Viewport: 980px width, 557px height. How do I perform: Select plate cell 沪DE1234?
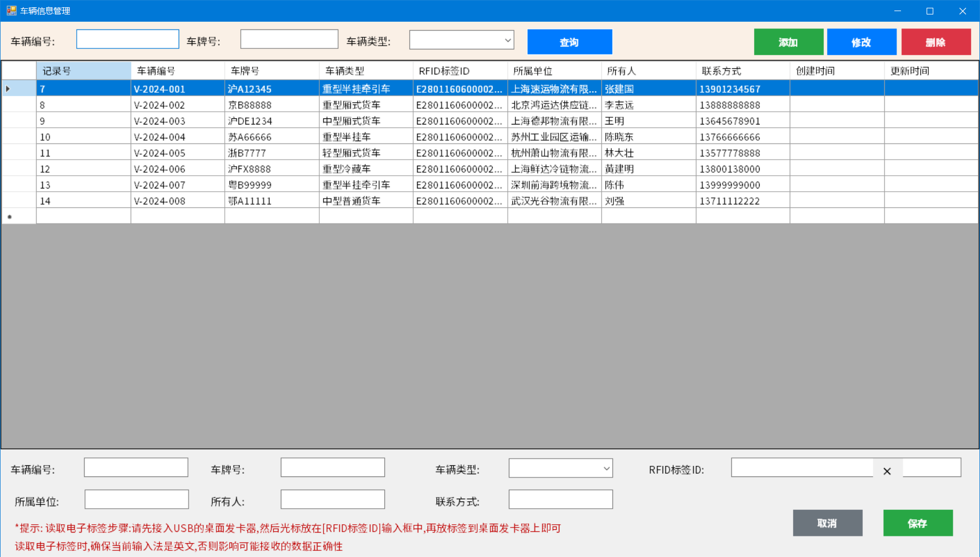click(x=272, y=121)
